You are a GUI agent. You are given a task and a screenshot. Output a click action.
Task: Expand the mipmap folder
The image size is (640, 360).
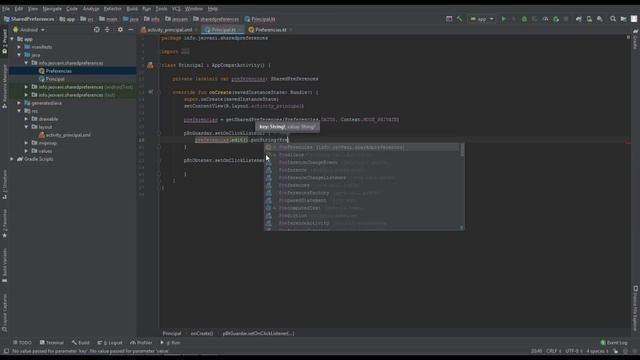[x=27, y=143]
